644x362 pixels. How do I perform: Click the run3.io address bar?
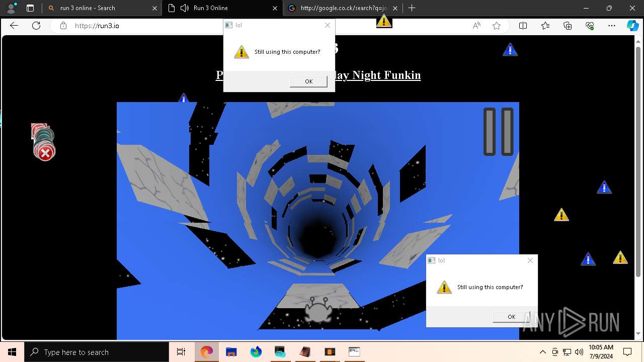[262, 26]
